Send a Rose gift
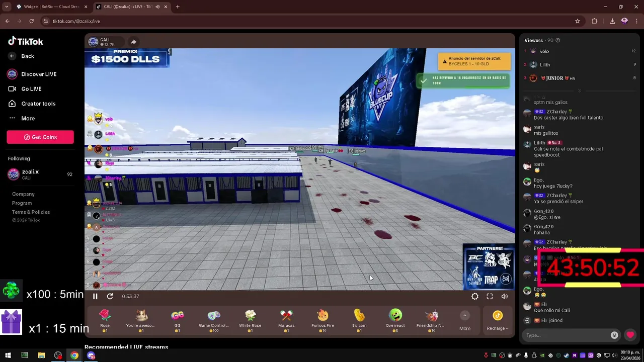 point(105,320)
